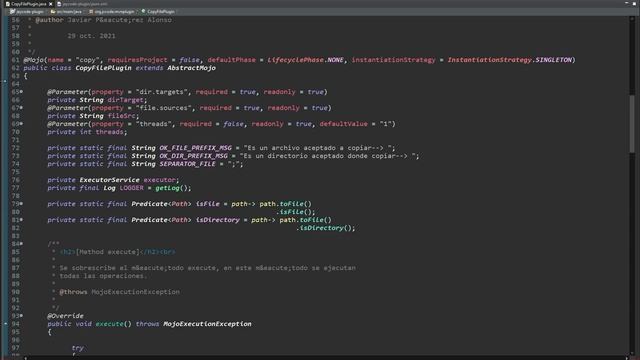Click class name CopyFilePlugin on line 62

coord(103,68)
